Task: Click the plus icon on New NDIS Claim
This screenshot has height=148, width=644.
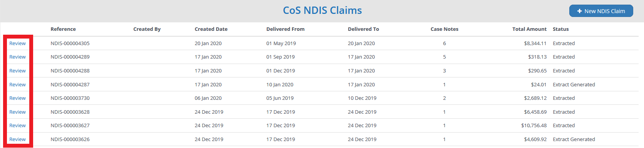Action: click(x=579, y=11)
